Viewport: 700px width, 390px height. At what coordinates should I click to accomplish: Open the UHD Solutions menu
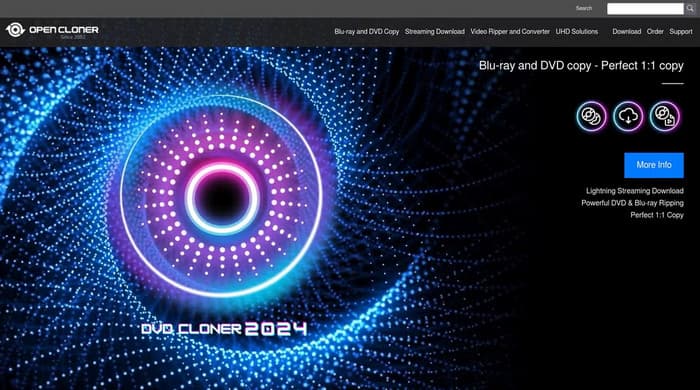576,32
